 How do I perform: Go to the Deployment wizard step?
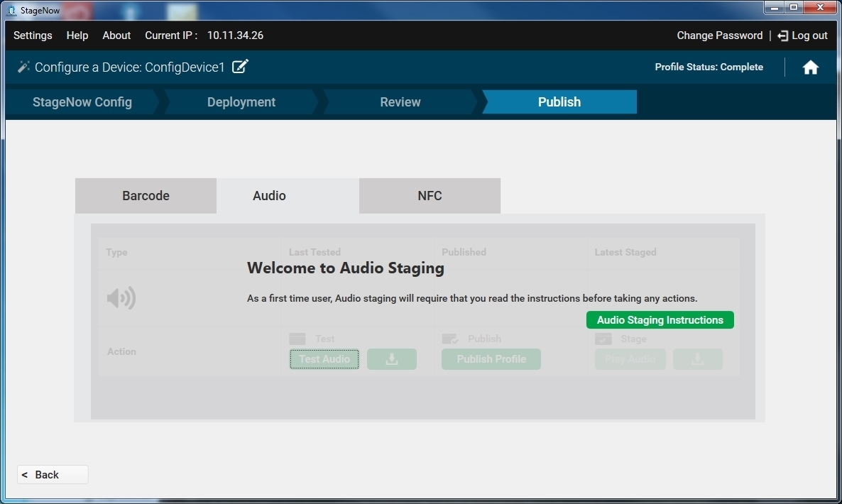pos(241,102)
